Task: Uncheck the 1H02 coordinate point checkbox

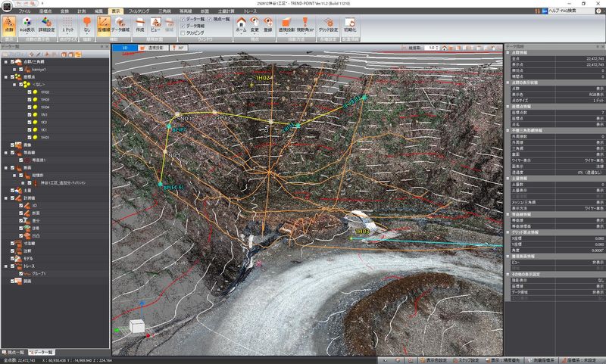Action: click(30, 92)
